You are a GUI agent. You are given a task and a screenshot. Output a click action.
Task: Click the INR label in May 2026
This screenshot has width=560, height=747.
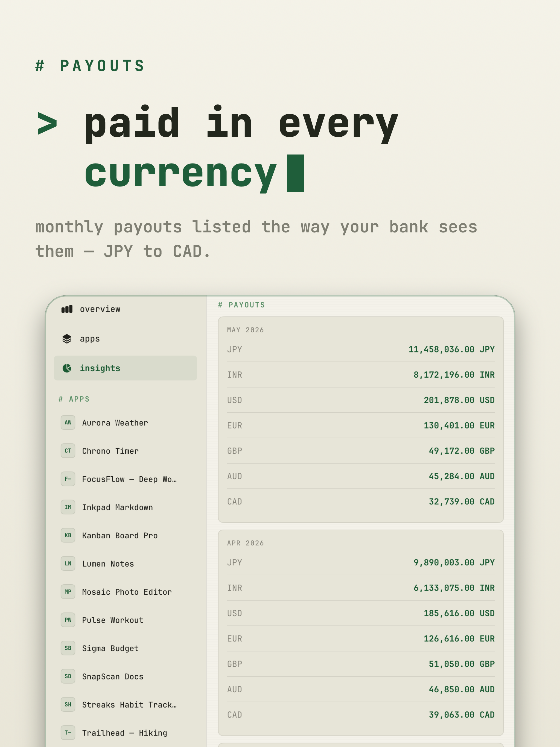pos(234,375)
